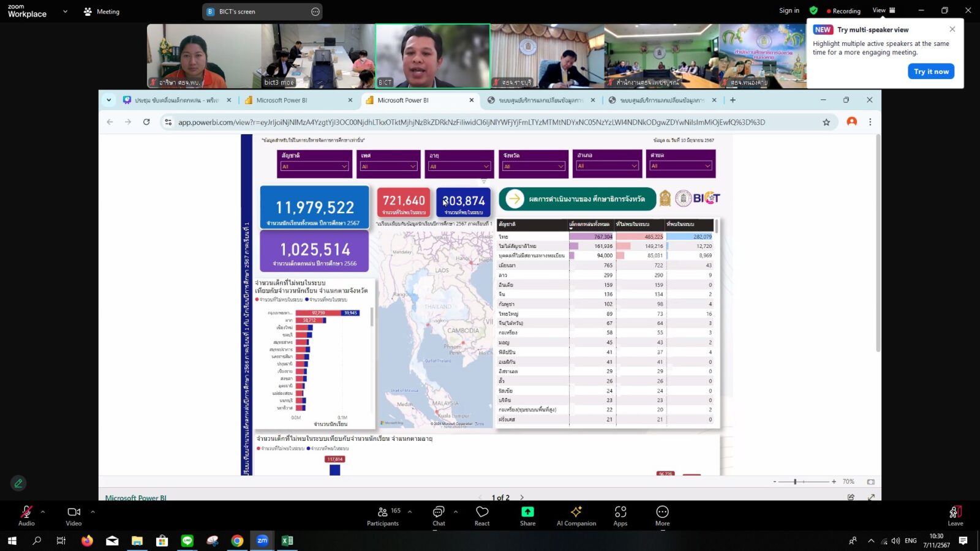Open the Zoom Apps panel

pyautogui.click(x=620, y=515)
